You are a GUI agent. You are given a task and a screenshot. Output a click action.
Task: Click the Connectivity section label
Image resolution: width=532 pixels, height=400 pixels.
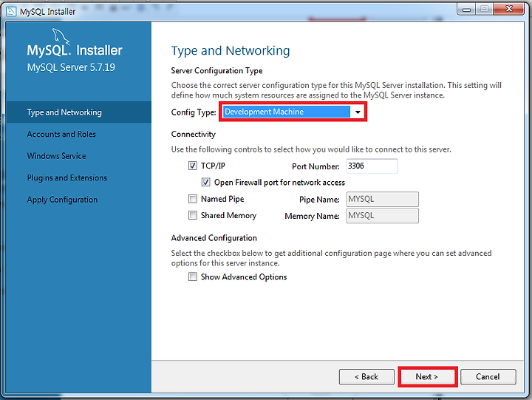tap(194, 134)
